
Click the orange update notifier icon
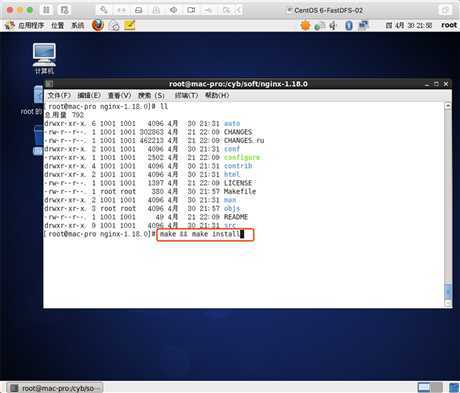pos(305,25)
